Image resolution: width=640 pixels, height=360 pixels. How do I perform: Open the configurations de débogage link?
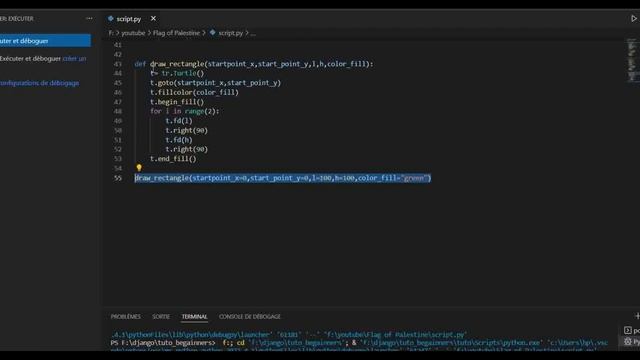40,83
